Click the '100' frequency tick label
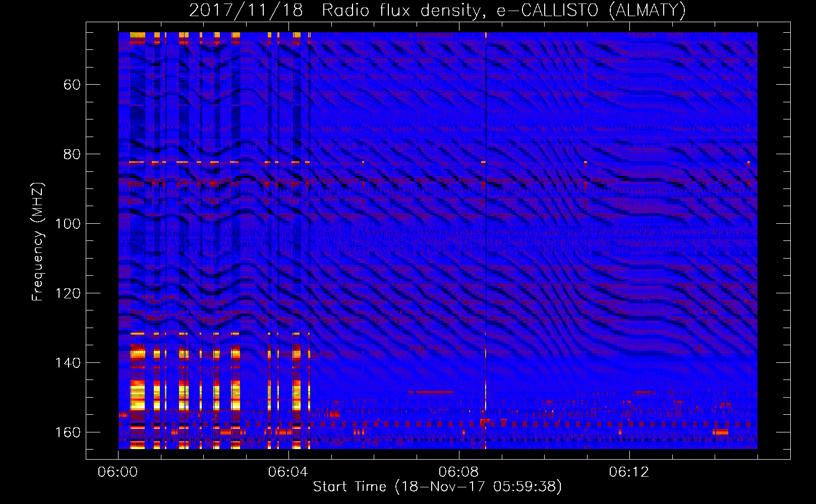 68,223
